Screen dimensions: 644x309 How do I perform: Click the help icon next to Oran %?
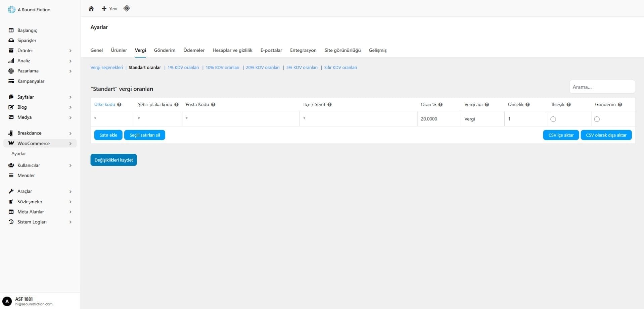coord(441,105)
